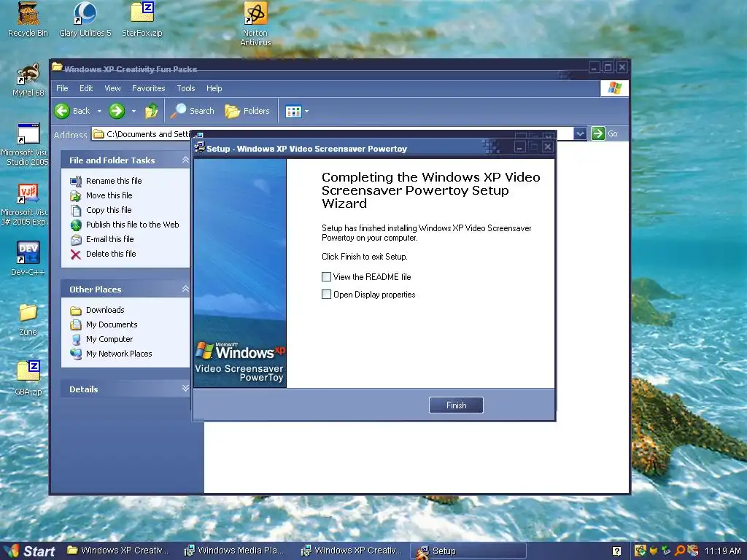Open the Tools menu in Explorer
The height and width of the screenshot is (560, 747).
[x=186, y=88]
